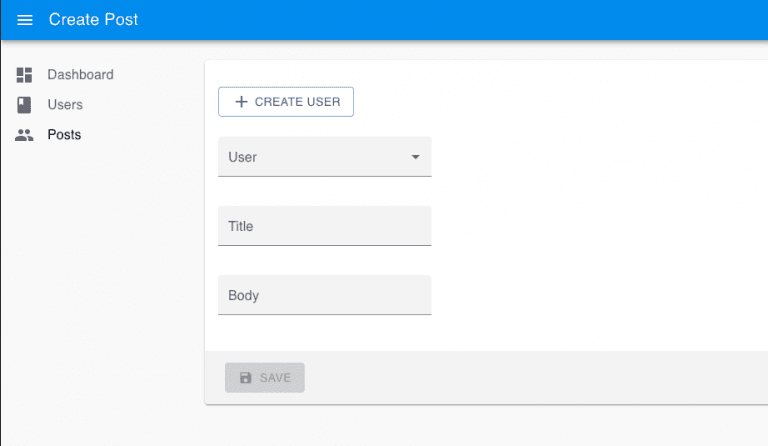This screenshot has height=446, width=768.
Task: Click the Create Post page title
Action: tap(93, 20)
